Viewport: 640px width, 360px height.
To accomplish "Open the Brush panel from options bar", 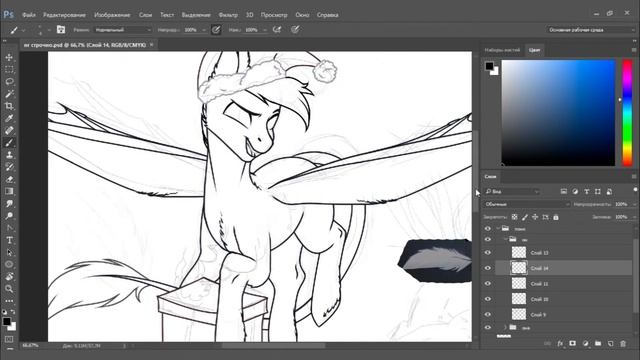I will 61,30.
